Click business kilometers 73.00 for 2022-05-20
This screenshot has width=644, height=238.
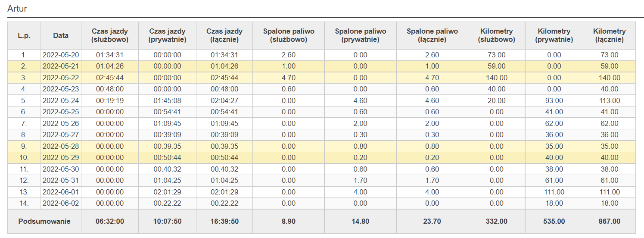tap(497, 55)
